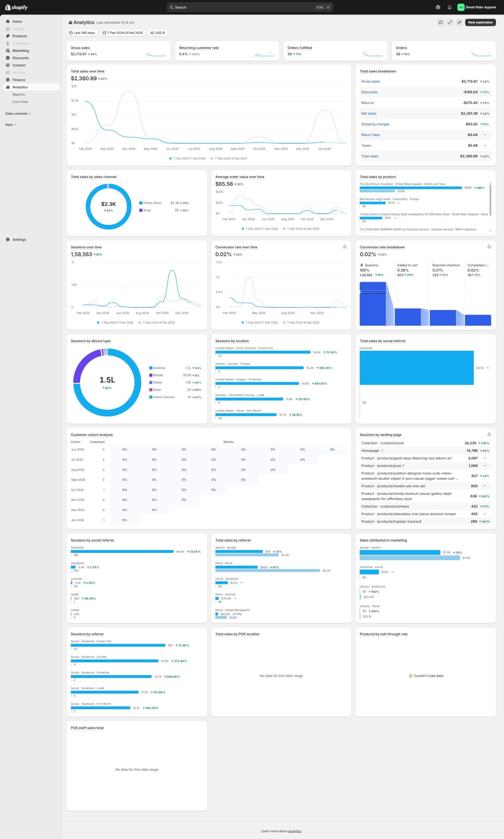Open Live View in the sidebar

[x=20, y=102]
